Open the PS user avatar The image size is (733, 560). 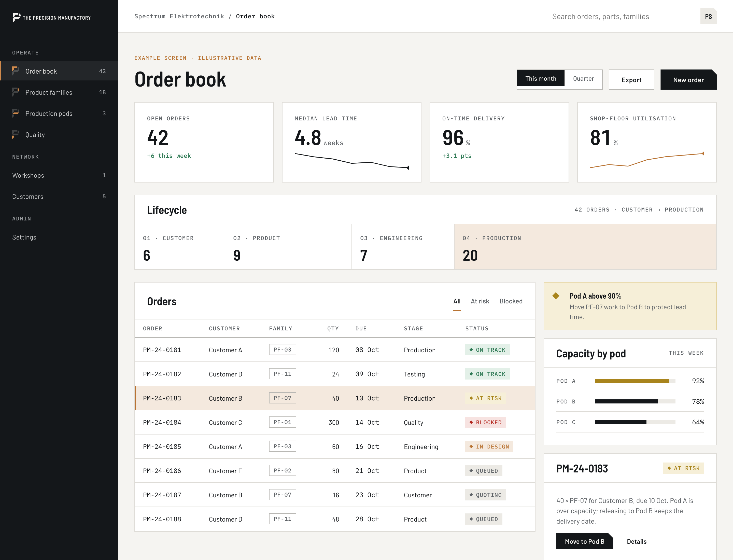tap(708, 16)
